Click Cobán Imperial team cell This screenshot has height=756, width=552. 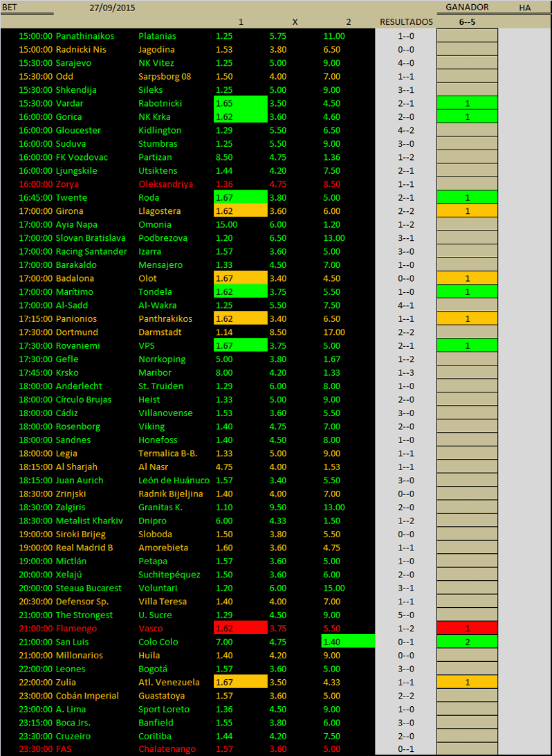pyautogui.click(x=87, y=696)
